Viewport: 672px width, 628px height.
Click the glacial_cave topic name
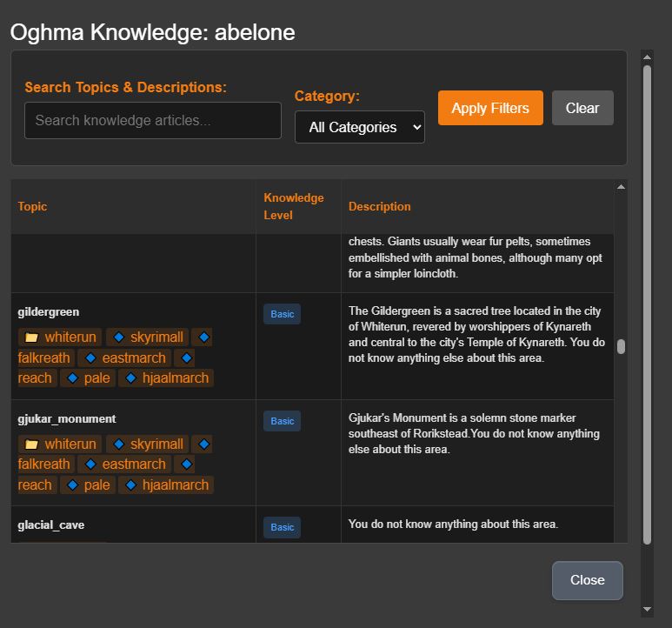tap(51, 525)
